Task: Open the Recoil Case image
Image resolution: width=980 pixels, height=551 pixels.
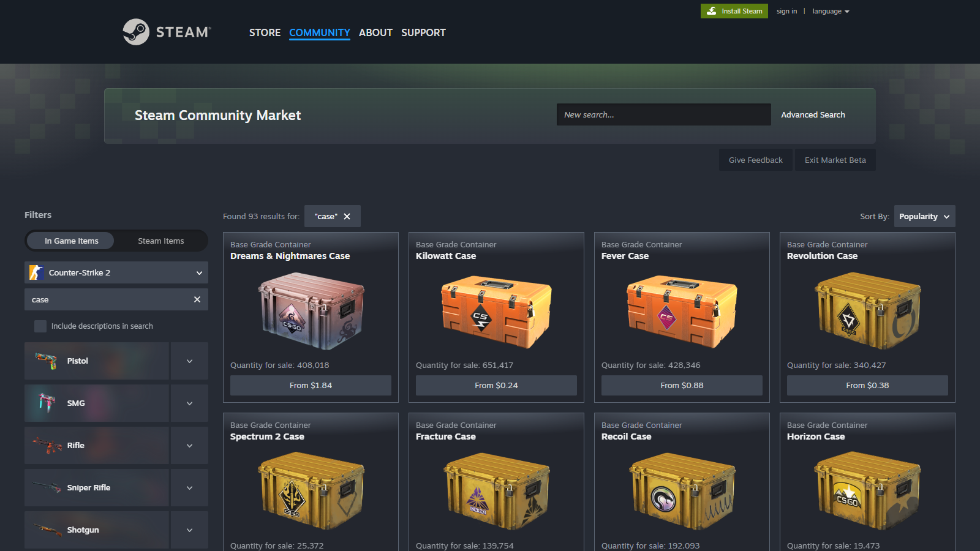Action: (x=682, y=490)
